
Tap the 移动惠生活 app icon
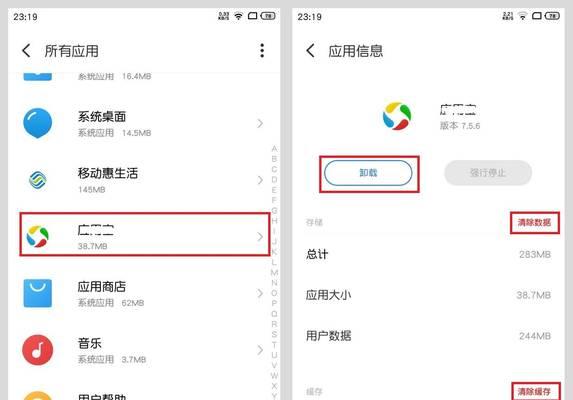click(38, 180)
